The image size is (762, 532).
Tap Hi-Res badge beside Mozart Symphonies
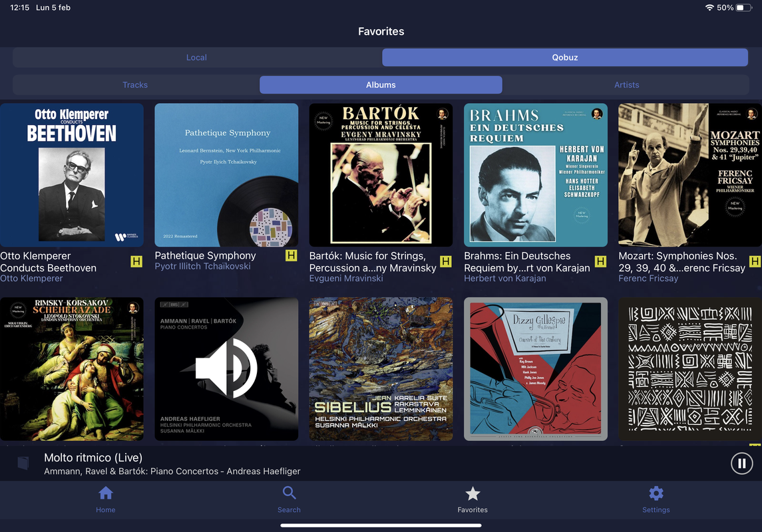(755, 261)
